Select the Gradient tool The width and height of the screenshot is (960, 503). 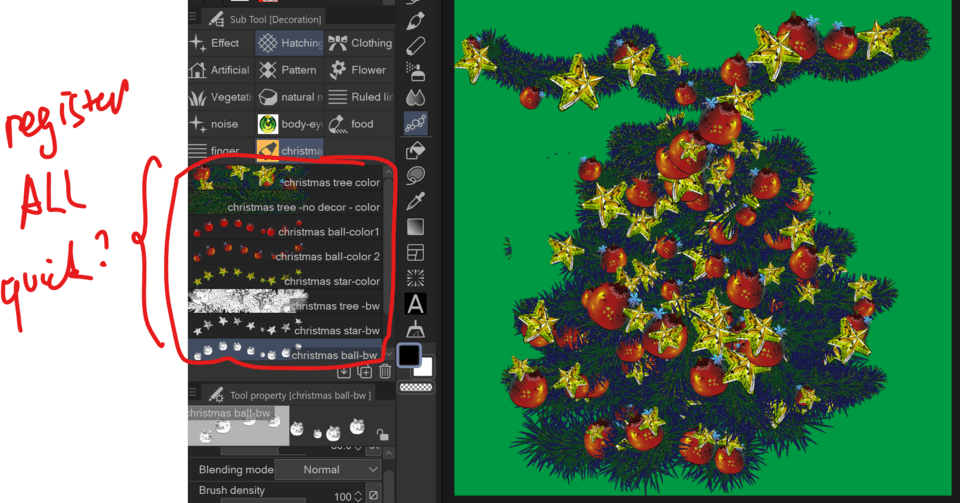tap(415, 227)
